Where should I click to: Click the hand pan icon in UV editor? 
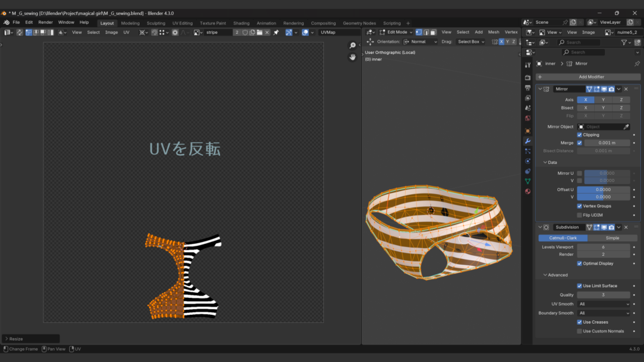tap(353, 57)
